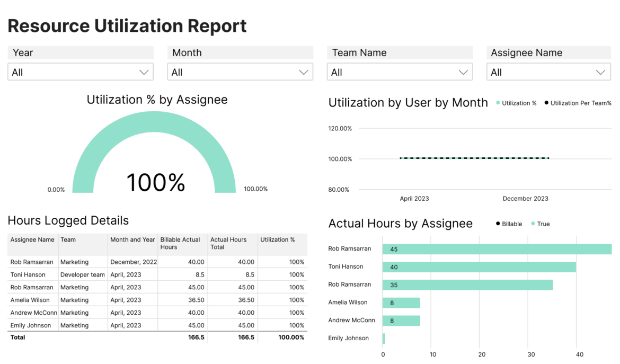The width and height of the screenshot is (620, 364).
Task: Click Toni Hanson's 40-hour bar
Action: click(x=477, y=267)
